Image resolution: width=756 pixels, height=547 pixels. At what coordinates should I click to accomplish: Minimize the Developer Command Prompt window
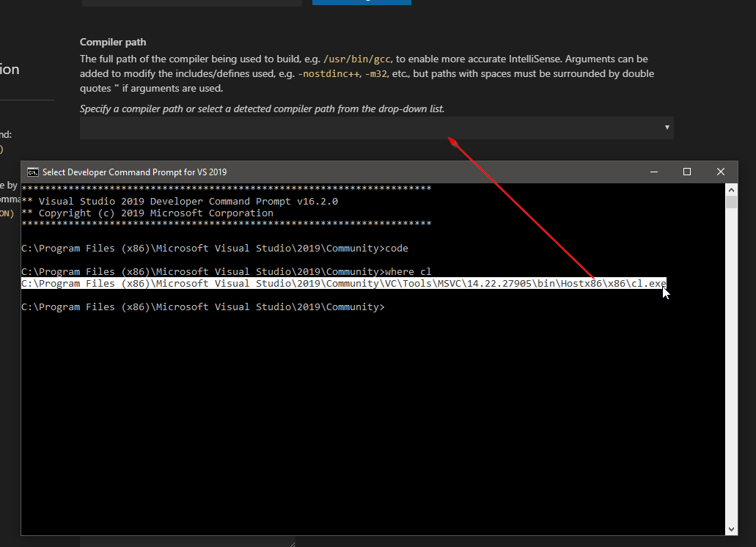654,172
